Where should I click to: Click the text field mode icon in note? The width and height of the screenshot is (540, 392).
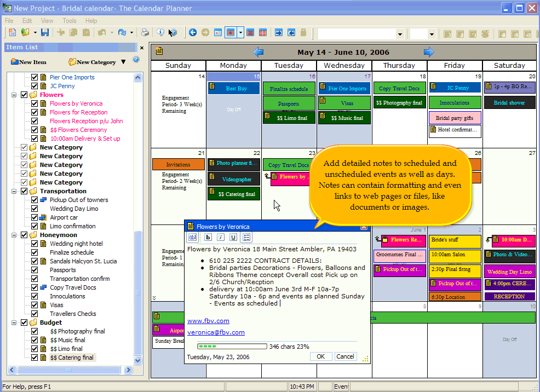[193, 237]
